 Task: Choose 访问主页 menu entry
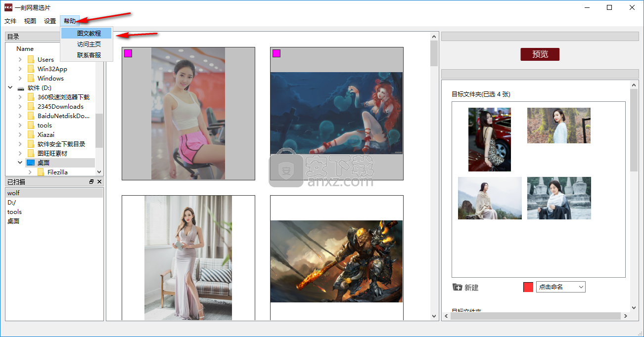[87, 44]
